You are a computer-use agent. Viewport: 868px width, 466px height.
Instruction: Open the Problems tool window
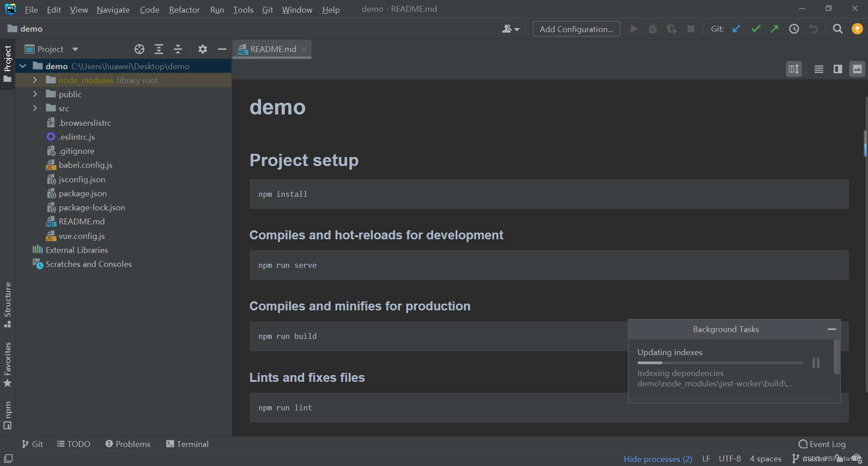click(128, 444)
